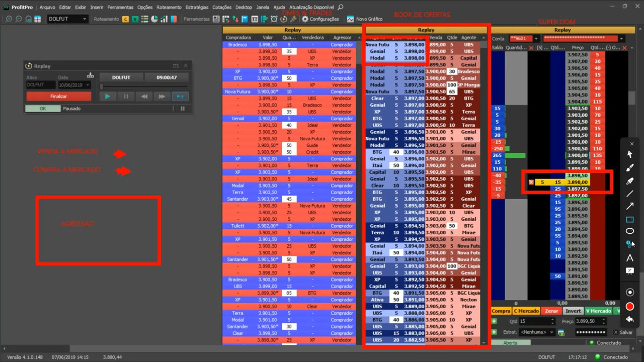The height and width of the screenshot is (362, 644).
Task: Click the green plus beside Qtd
Action: click(x=494, y=321)
